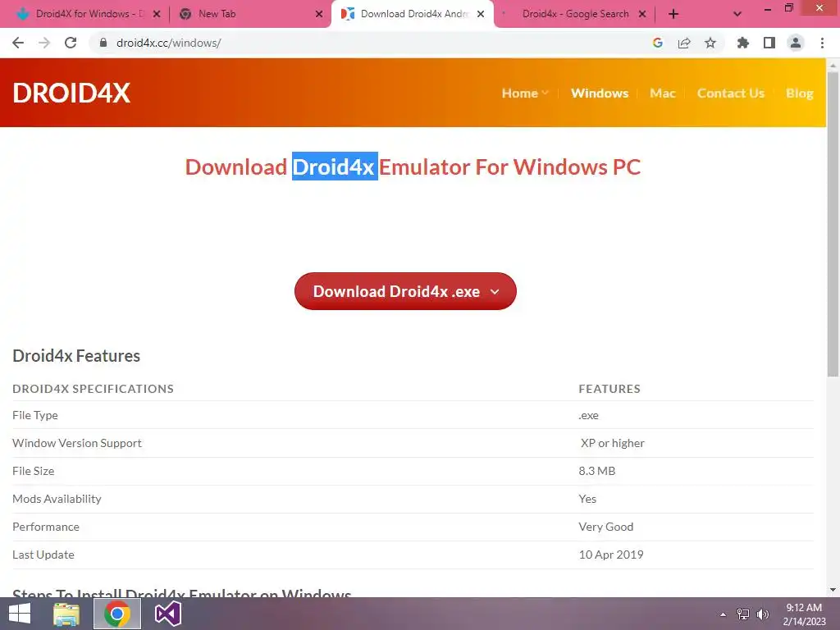The height and width of the screenshot is (630, 840).
Task: Close the 'Droid4x - Google Search' tab
Action: click(x=642, y=14)
